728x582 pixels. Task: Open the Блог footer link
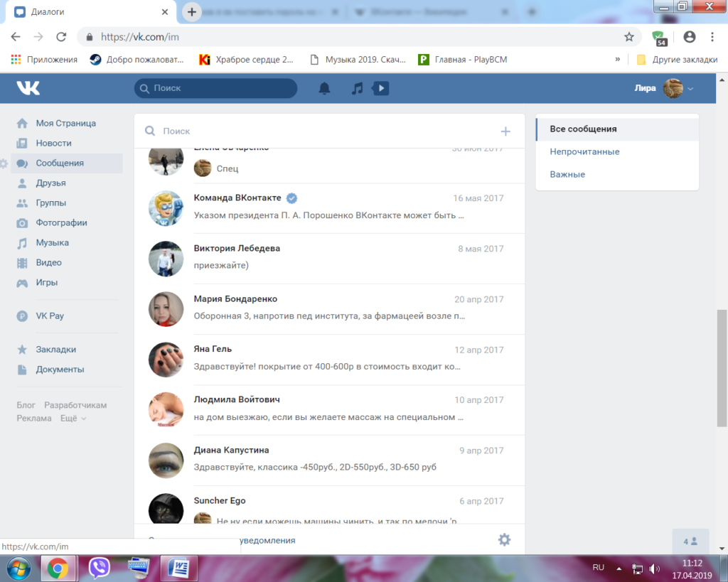pos(26,405)
